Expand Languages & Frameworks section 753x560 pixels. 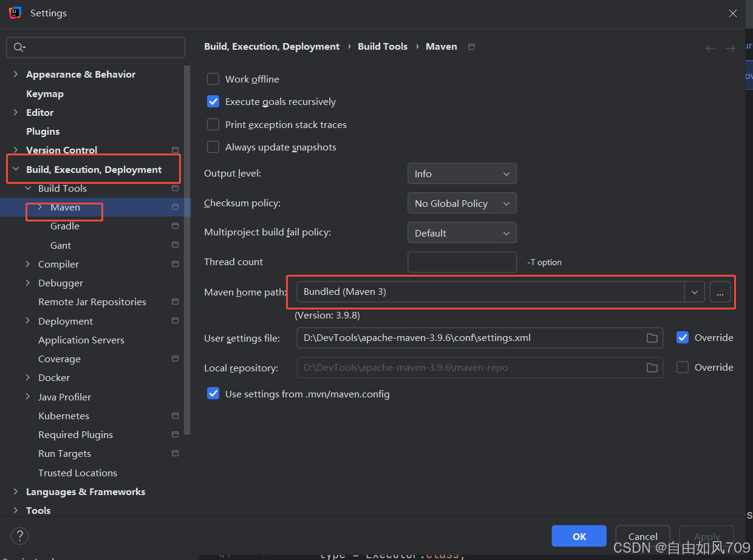[16, 492]
